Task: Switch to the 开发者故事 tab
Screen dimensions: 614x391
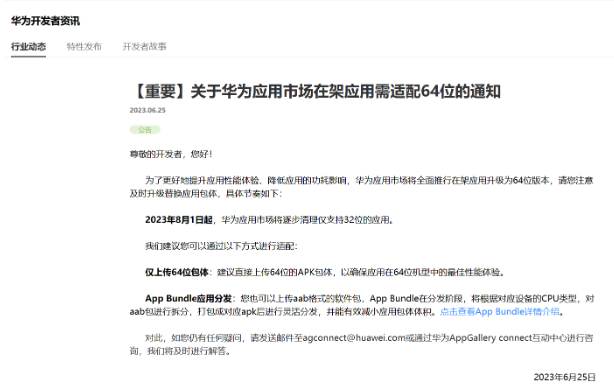Action: [x=144, y=47]
